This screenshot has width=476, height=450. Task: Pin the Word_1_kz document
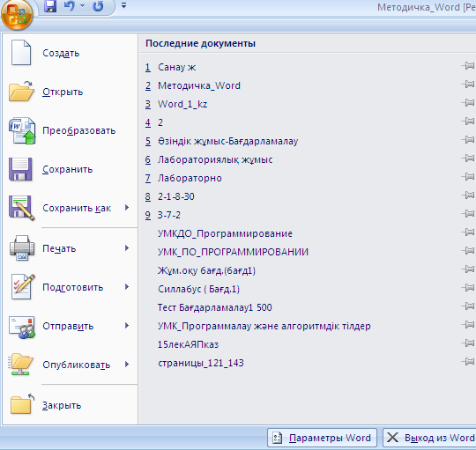pyautogui.click(x=468, y=103)
